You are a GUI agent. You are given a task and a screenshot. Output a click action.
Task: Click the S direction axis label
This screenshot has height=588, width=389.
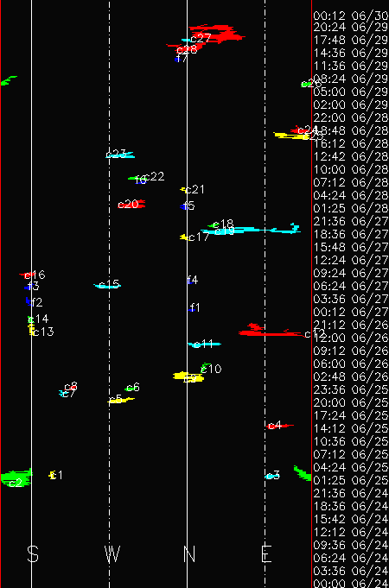tap(33, 553)
